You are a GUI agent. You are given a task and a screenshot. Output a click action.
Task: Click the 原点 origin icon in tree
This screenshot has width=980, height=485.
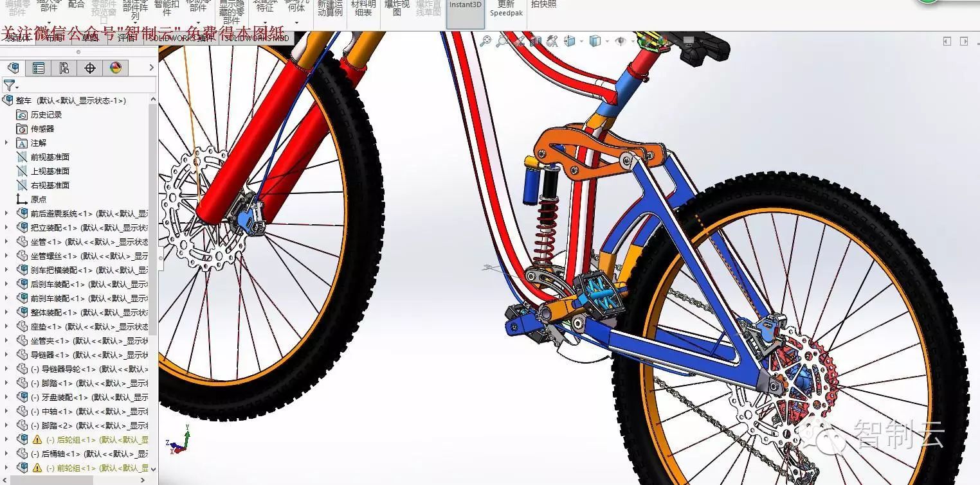(x=22, y=200)
